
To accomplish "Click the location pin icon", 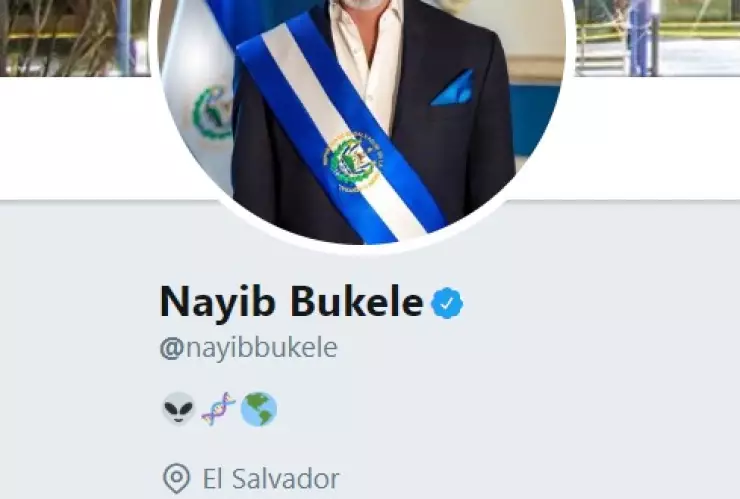I will pos(177,478).
